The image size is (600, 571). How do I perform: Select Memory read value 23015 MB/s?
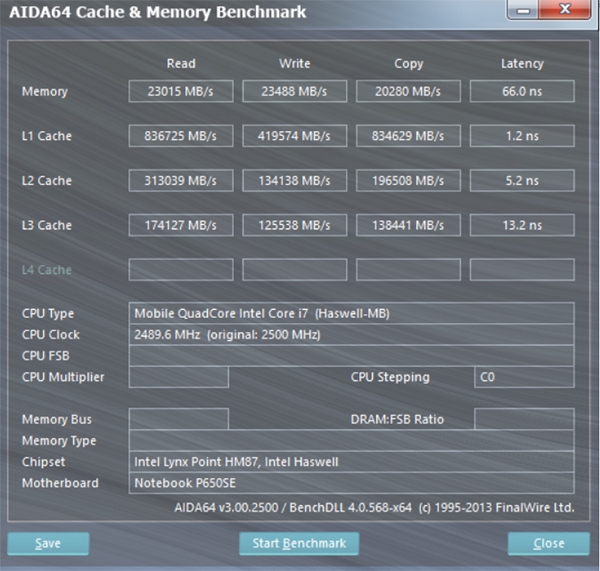point(181,91)
